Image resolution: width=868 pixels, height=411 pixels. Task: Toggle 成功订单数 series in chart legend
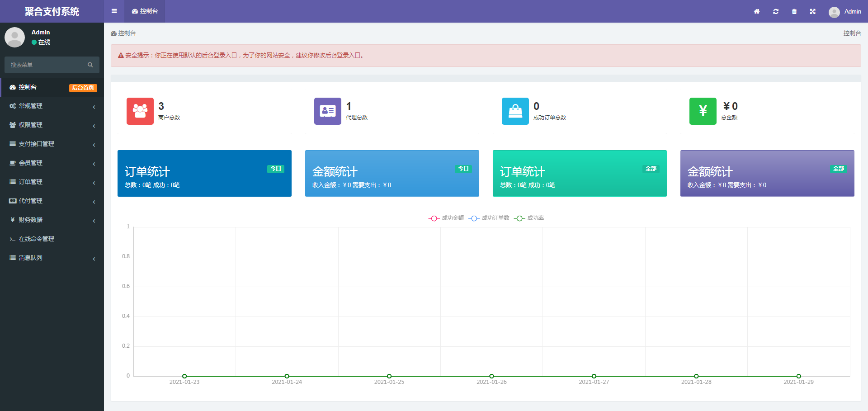(489, 218)
